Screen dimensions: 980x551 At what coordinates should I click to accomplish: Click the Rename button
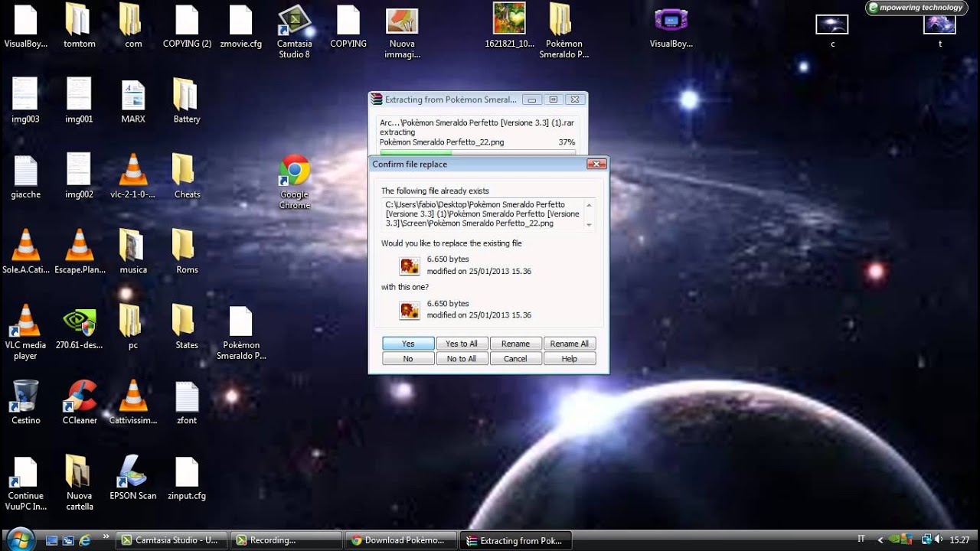pos(515,344)
